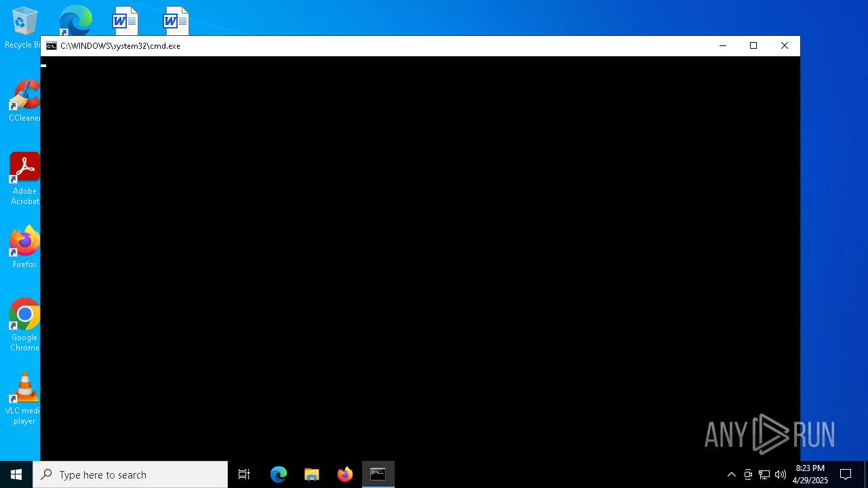
Task: Open Task View from the taskbar
Action: pyautogui.click(x=244, y=474)
